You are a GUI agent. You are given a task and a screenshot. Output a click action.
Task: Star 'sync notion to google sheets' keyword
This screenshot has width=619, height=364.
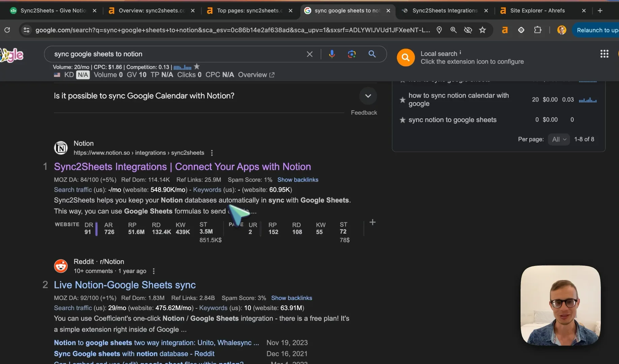(x=402, y=120)
